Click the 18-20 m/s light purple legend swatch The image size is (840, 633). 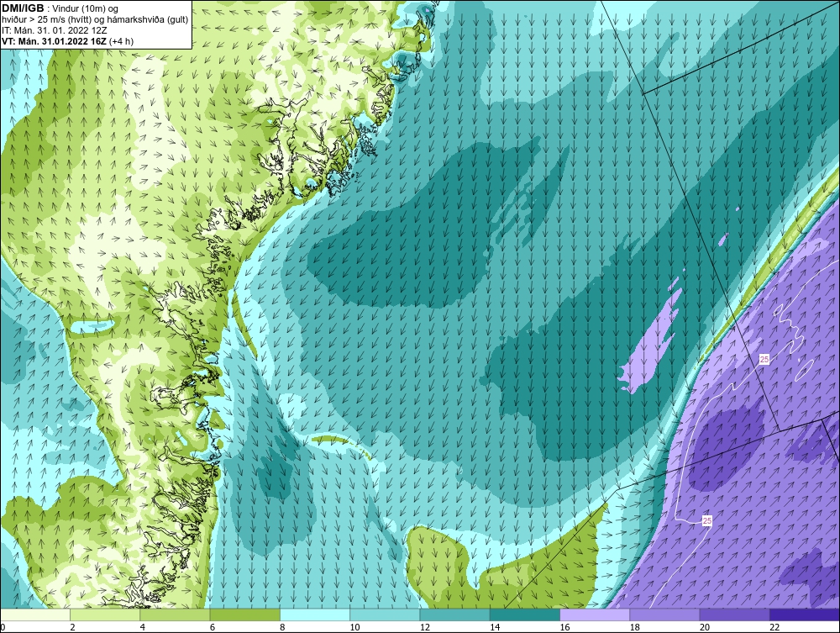[x=664, y=615]
